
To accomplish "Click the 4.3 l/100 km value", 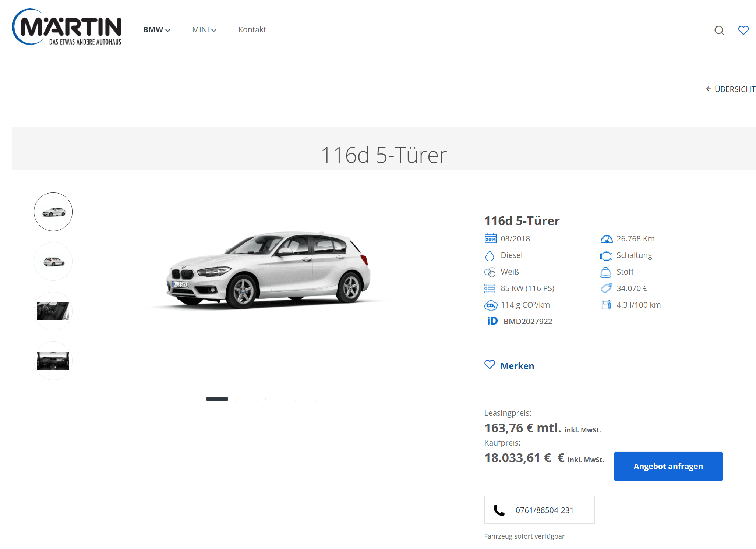I will 639,305.
